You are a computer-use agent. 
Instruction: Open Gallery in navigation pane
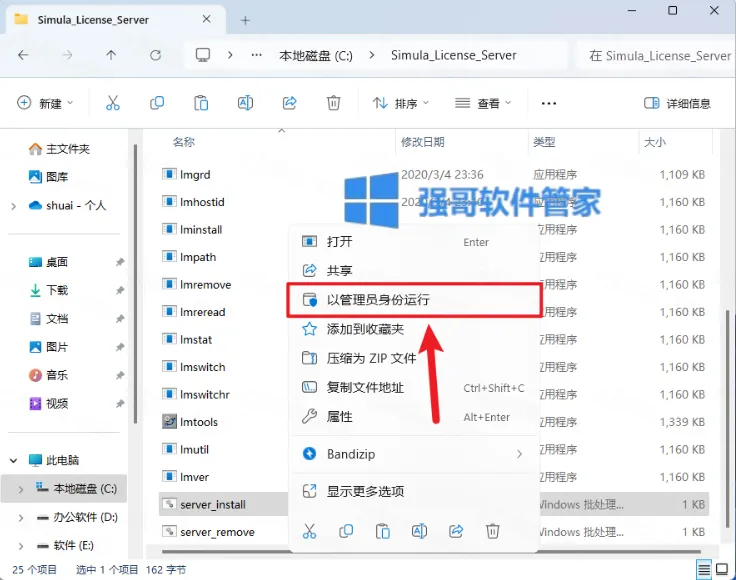coord(49,177)
